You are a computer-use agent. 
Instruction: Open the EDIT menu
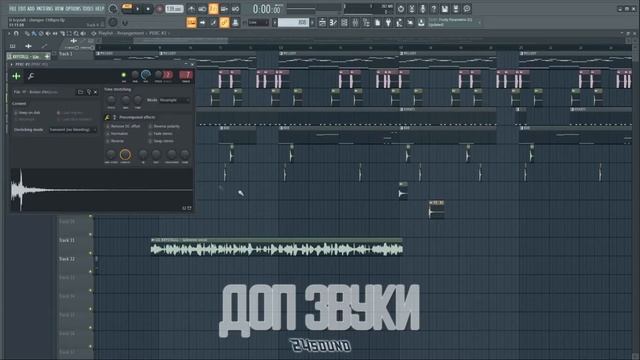pos(22,8)
